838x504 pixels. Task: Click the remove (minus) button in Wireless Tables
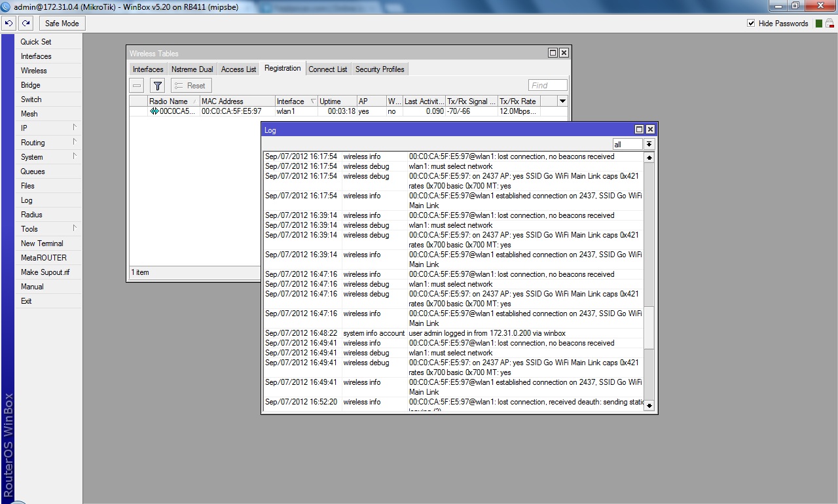click(137, 86)
